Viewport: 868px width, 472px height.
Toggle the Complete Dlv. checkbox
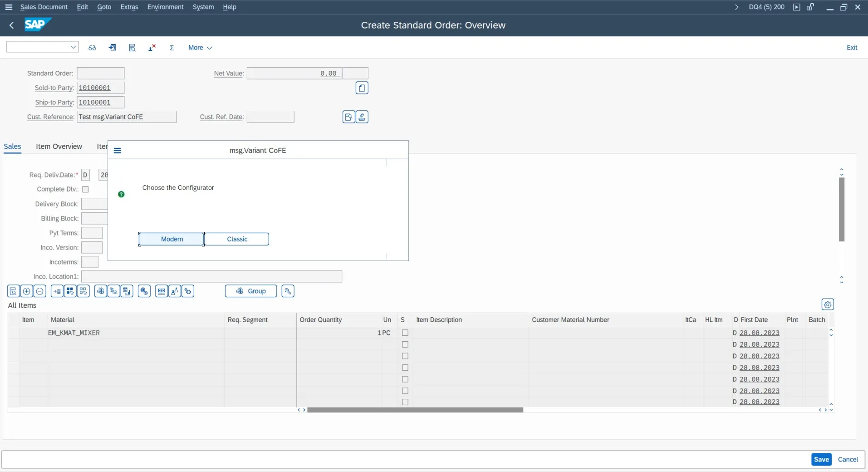click(x=85, y=189)
